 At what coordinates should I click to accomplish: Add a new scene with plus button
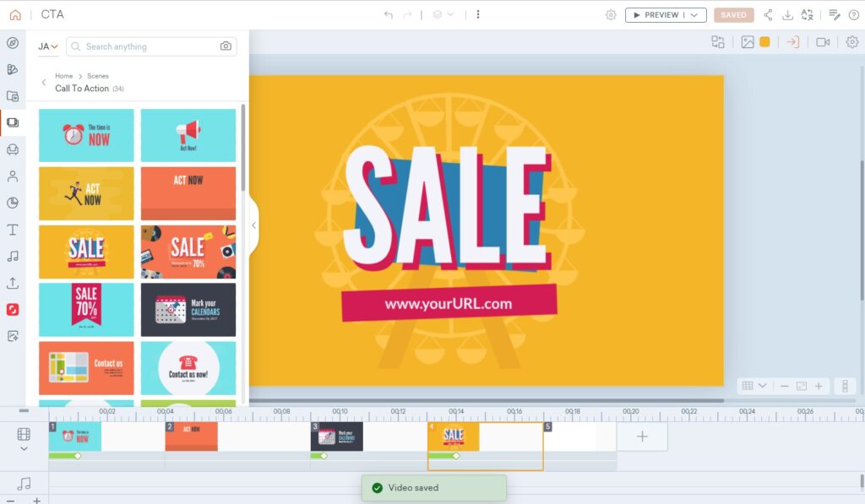coord(642,436)
